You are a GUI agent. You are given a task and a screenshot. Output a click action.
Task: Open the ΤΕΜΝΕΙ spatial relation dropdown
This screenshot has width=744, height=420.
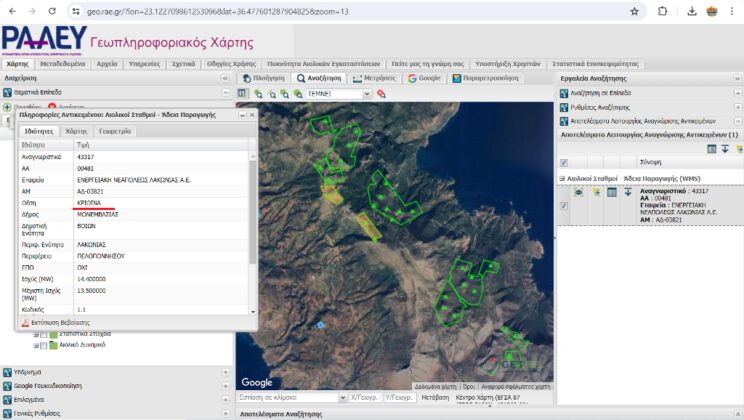click(x=367, y=94)
